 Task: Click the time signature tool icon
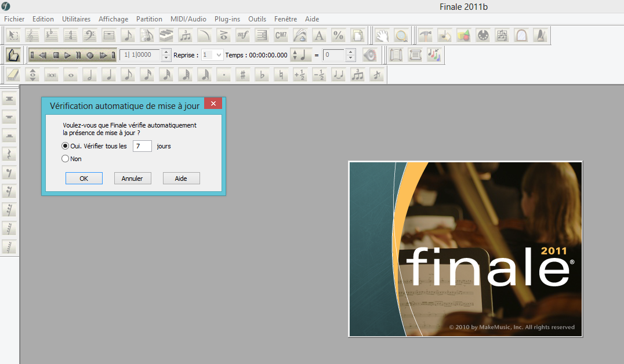pyautogui.click(x=70, y=35)
